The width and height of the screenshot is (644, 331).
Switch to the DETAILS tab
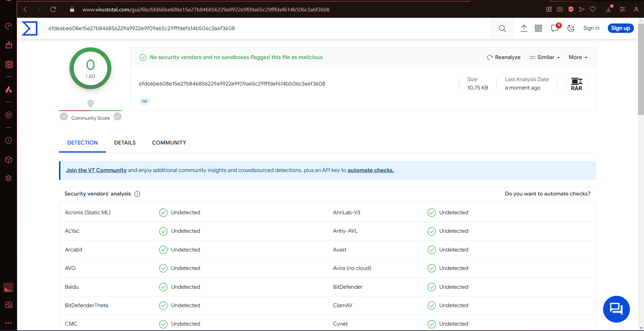125,143
